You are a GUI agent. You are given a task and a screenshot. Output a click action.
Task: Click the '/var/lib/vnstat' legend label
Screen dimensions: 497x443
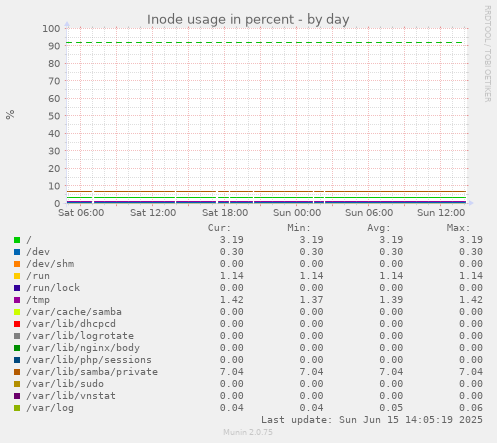coord(71,396)
